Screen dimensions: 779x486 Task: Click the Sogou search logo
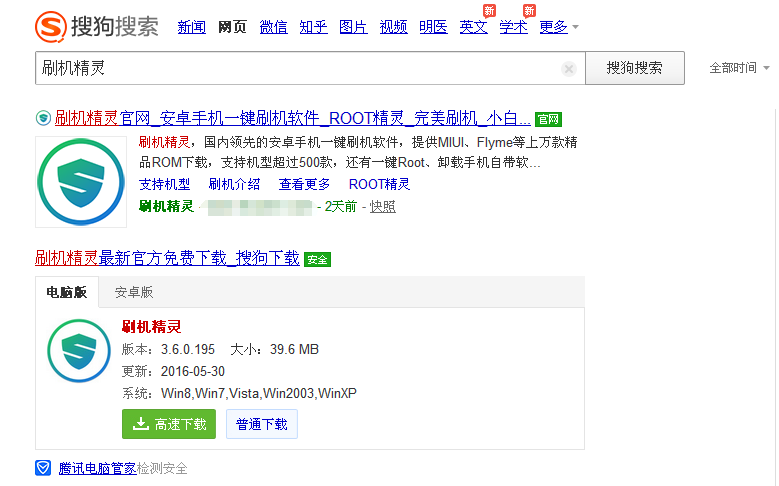pyautogui.click(x=97, y=26)
